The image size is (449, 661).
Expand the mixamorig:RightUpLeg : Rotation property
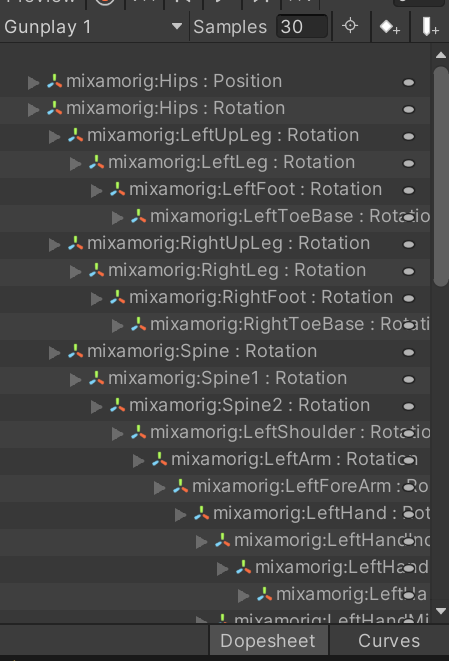[54, 244]
